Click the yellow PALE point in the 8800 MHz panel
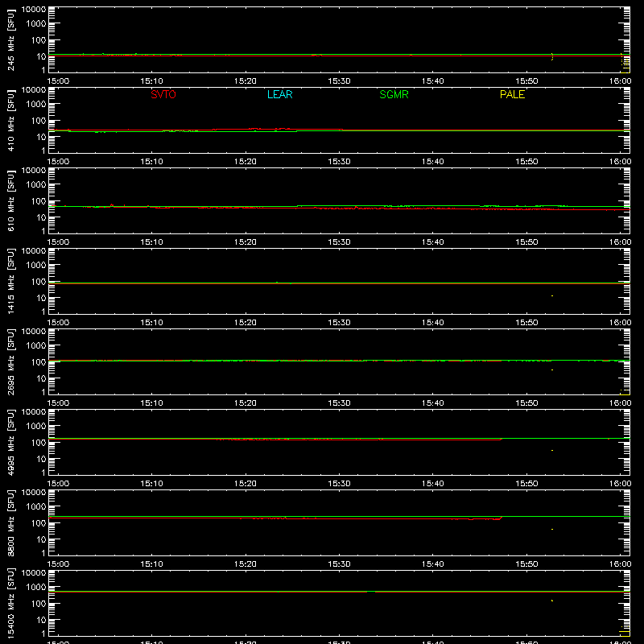The height and width of the screenshot is (644, 644). coord(552,529)
